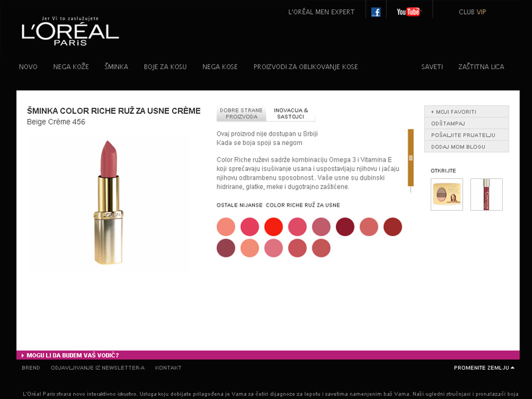532x399 pixels.
Task: Click the L'Oréal Paris logo
Action: point(70,31)
